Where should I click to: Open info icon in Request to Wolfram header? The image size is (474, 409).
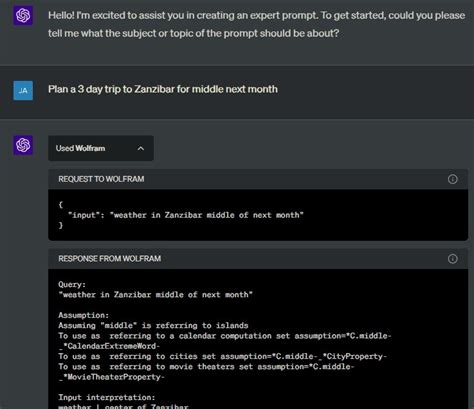tap(452, 179)
